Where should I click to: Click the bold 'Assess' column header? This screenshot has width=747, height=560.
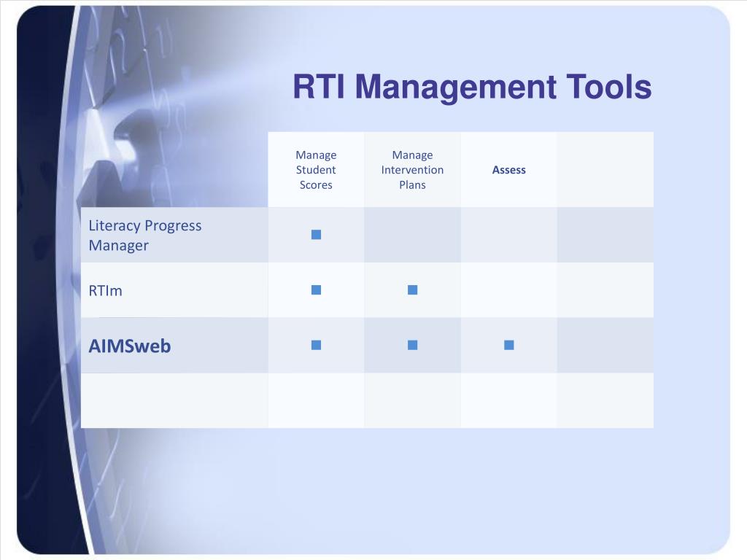508,170
